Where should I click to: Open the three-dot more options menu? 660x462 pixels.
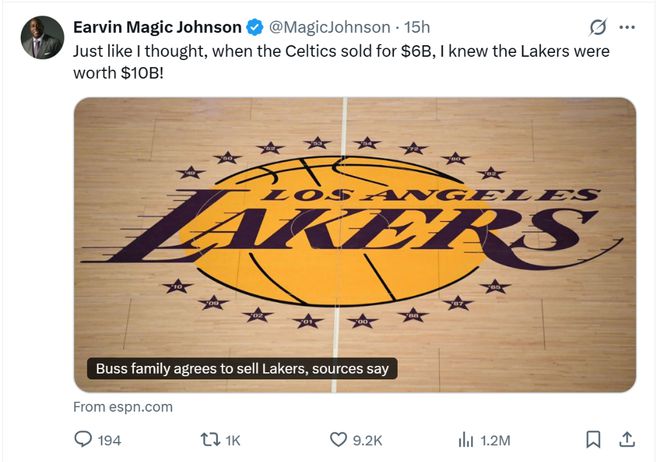click(627, 27)
